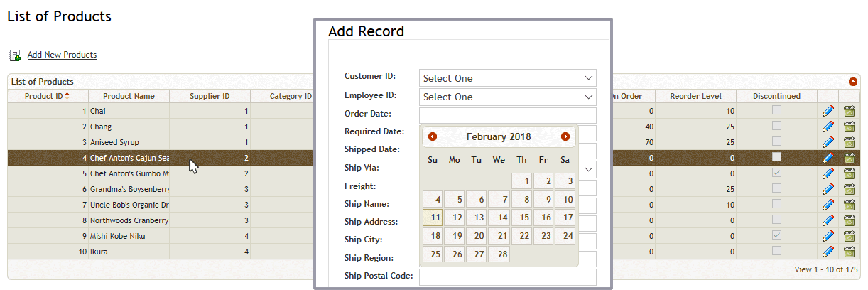Sort by Reorder Level column header

coord(695,96)
